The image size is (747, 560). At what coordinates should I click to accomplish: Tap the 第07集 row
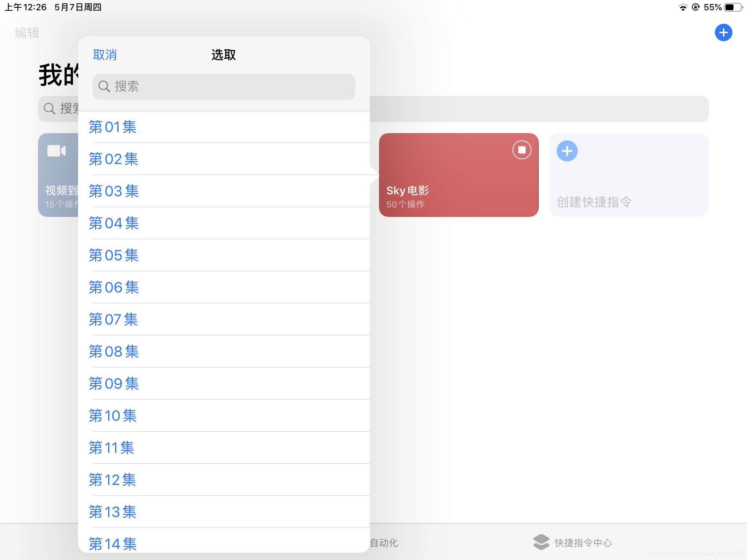point(224,319)
